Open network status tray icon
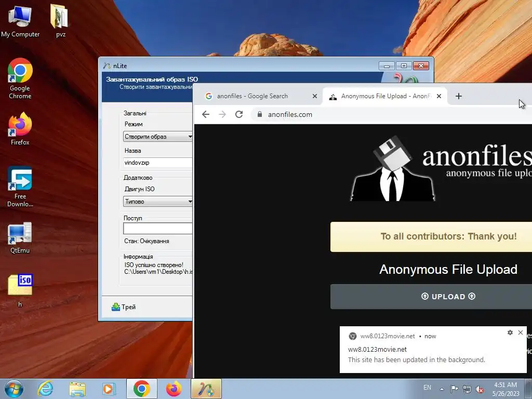This screenshot has height=399, width=532. [x=467, y=389]
